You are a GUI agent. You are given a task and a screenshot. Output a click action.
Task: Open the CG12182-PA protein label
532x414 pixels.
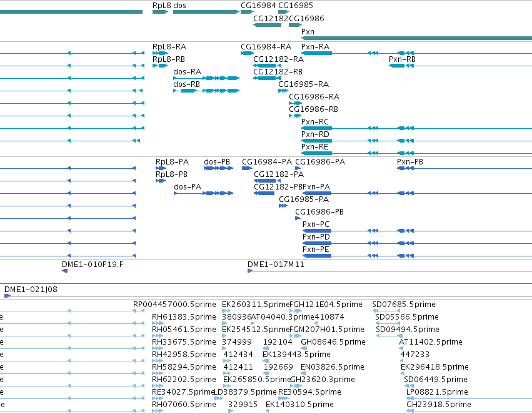tap(279, 174)
